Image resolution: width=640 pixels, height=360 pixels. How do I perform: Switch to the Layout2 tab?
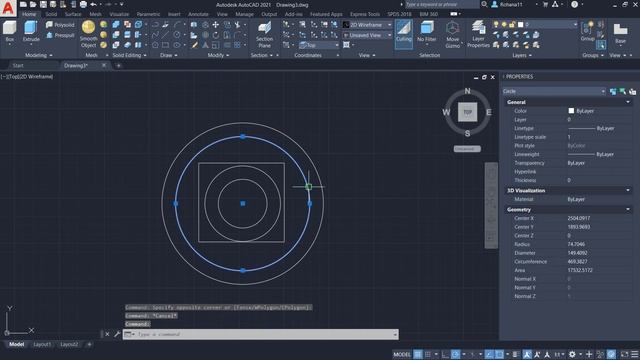click(69, 344)
